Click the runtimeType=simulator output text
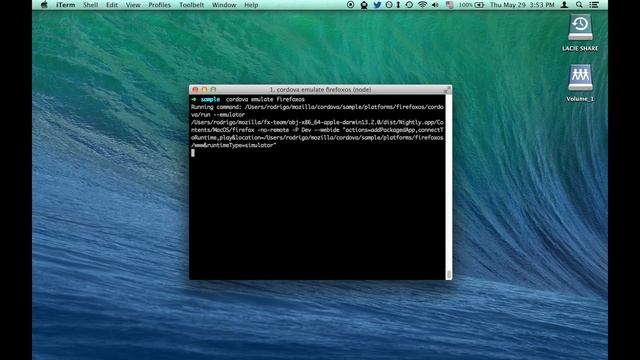Viewport: 640px width, 360px height. pos(242,145)
